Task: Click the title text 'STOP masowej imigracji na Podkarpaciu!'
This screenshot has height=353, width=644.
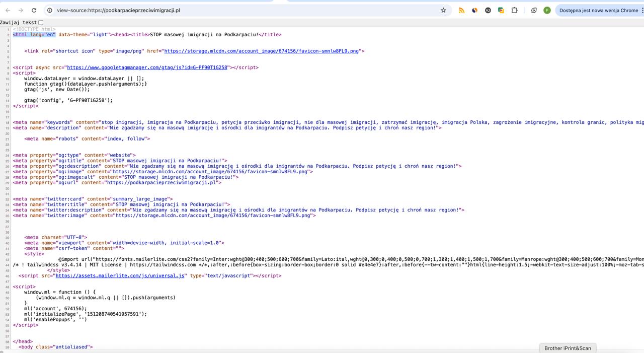Action: 204,35
